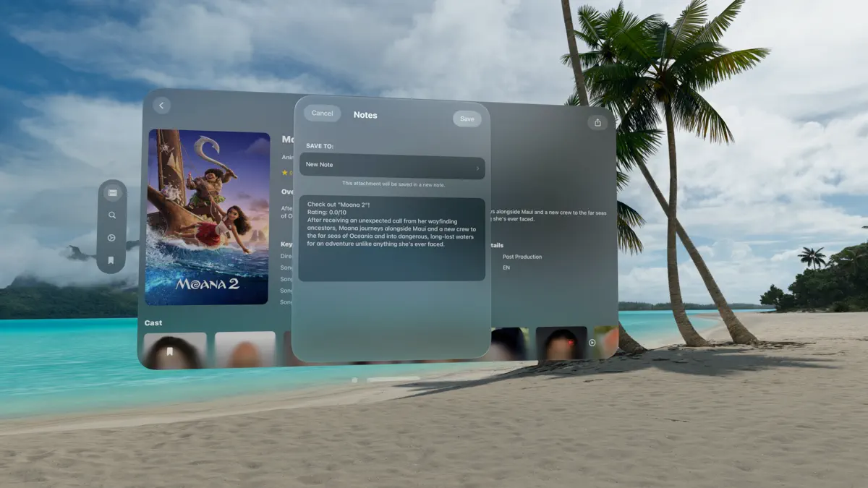Select the page indicator dot below the window
The width and height of the screenshot is (868, 488).
(x=354, y=380)
